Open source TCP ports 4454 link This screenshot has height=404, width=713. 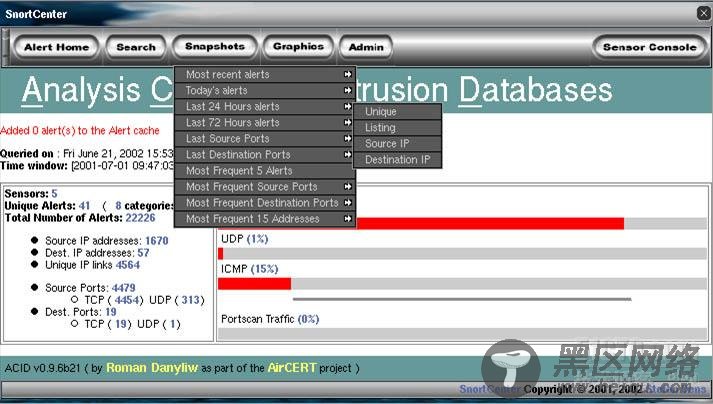[x=126, y=300]
